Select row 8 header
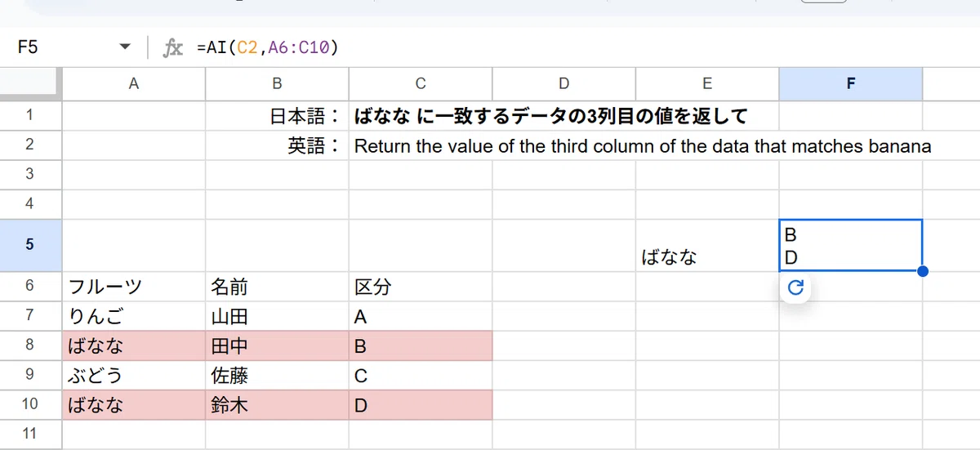The height and width of the screenshot is (450, 980). coord(30,345)
